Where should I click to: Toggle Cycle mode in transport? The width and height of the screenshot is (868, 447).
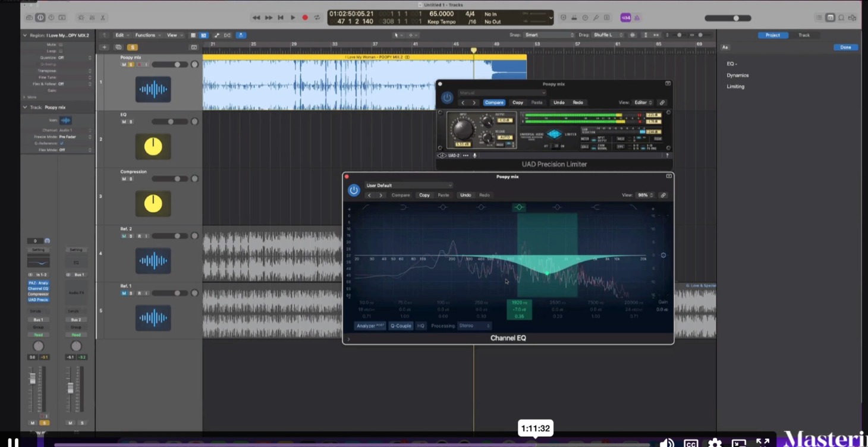tap(317, 18)
